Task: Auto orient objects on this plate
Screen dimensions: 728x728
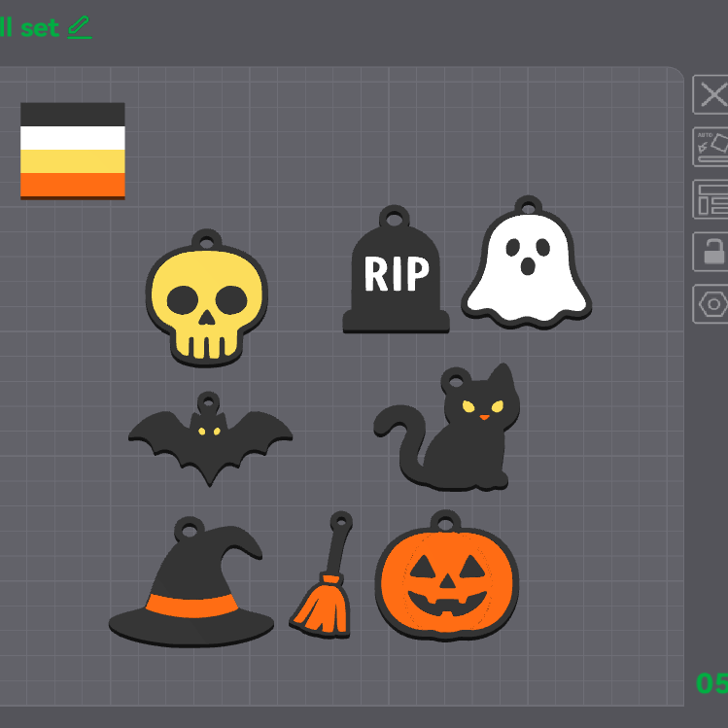Action: tap(712, 147)
